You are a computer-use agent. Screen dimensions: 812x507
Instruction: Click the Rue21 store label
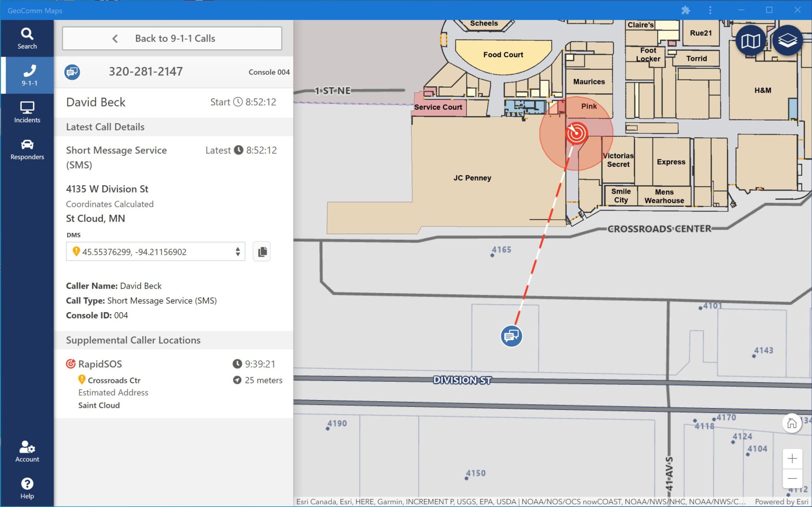tap(701, 33)
